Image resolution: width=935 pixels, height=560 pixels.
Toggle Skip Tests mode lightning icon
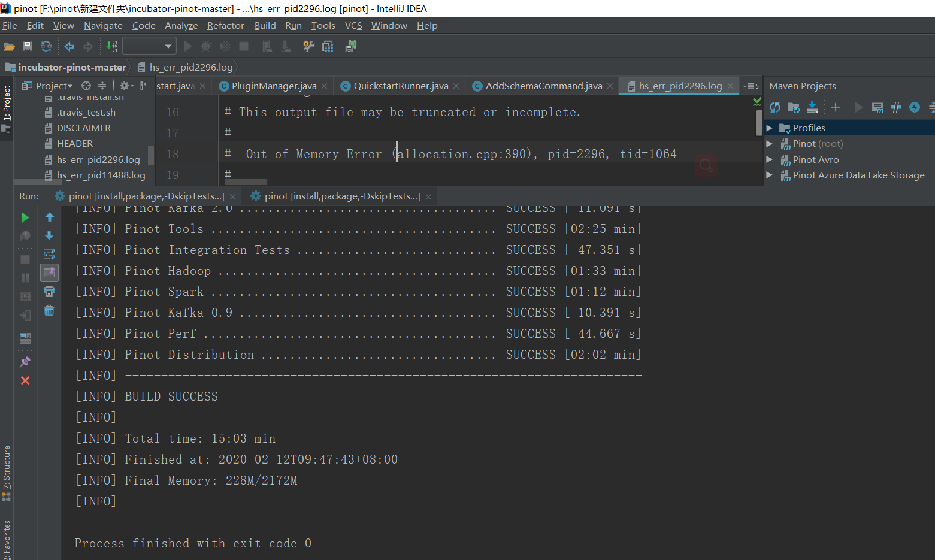click(915, 107)
